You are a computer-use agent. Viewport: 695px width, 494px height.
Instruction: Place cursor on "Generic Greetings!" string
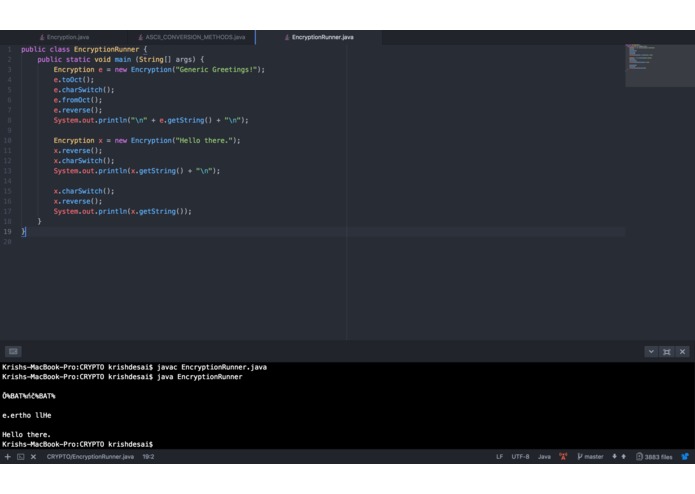coord(216,70)
